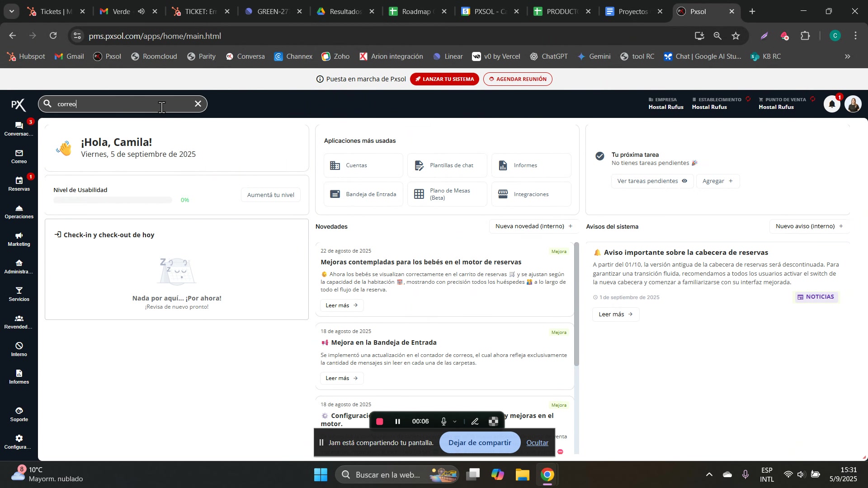Expand the microphone options dropdown arrow
The height and width of the screenshot is (488, 868).
[455, 422]
